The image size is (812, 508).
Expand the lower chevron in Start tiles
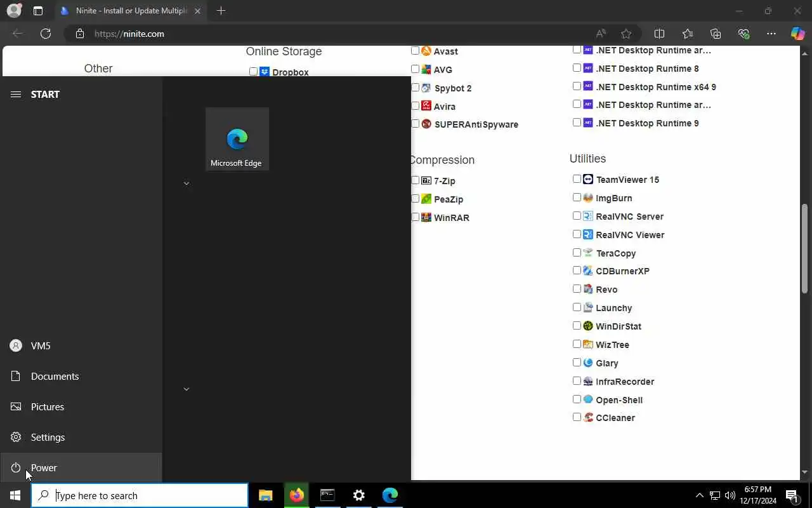coord(187,389)
